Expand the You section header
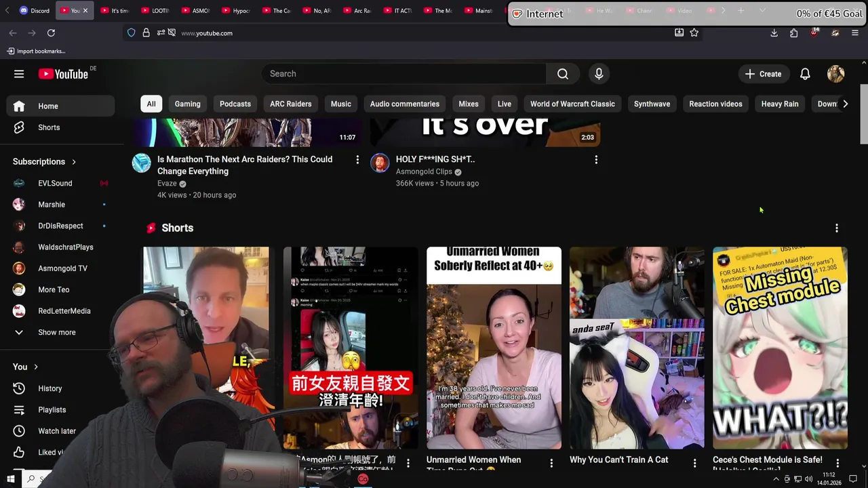 pyautogui.click(x=26, y=367)
